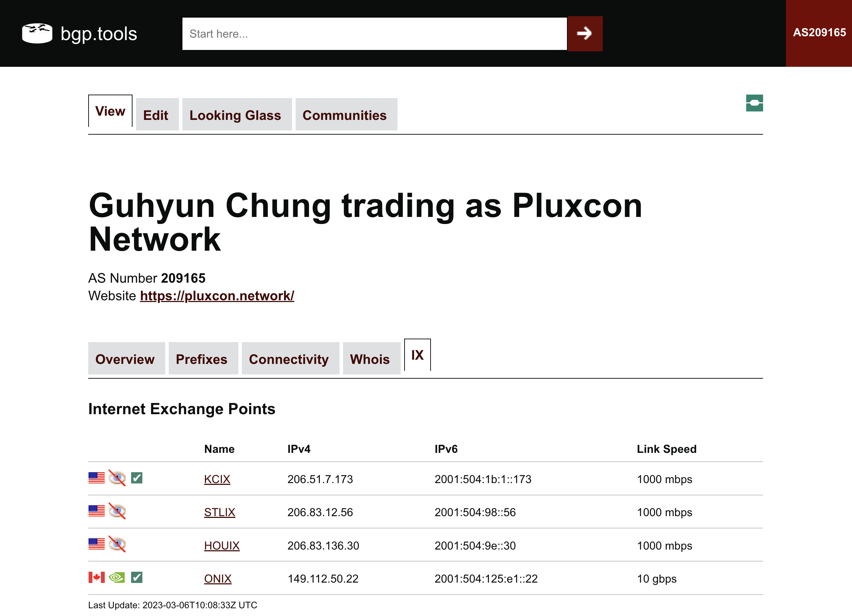Open the KCIX exchange link
Viewport: 852px width, 616px height.
point(217,480)
